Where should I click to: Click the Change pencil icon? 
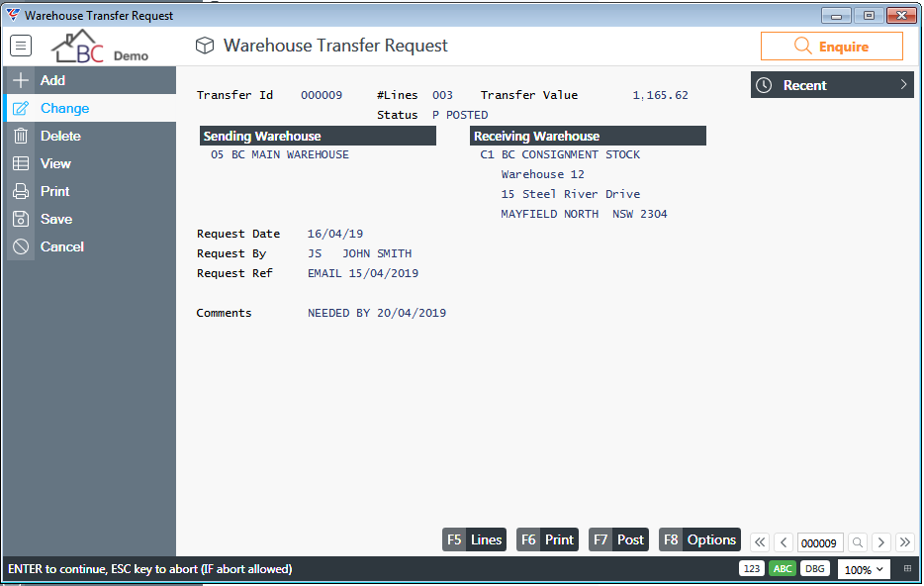click(x=21, y=109)
